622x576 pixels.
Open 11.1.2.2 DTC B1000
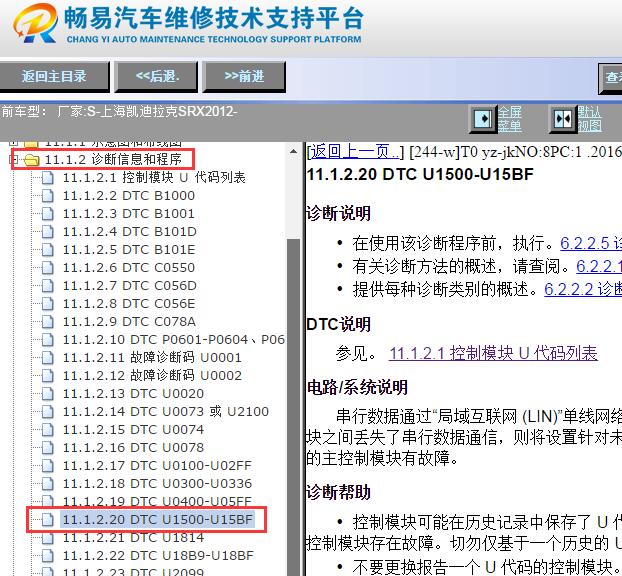tap(129, 196)
